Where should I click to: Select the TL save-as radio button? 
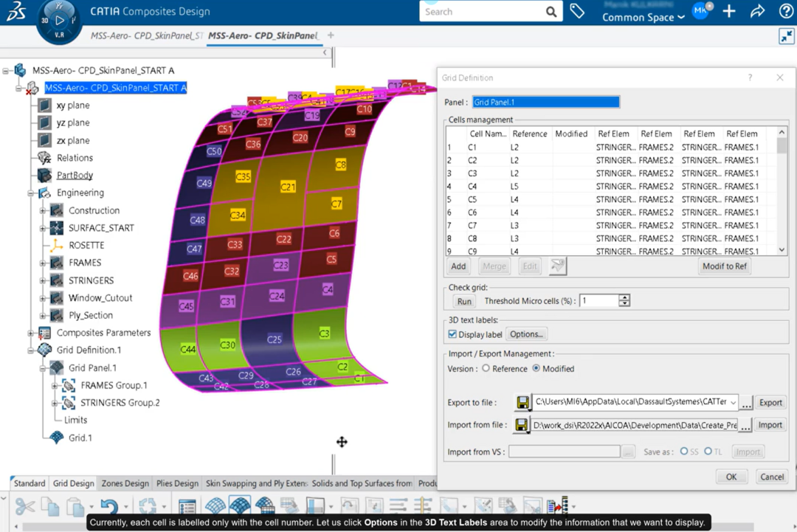[708, 452]
